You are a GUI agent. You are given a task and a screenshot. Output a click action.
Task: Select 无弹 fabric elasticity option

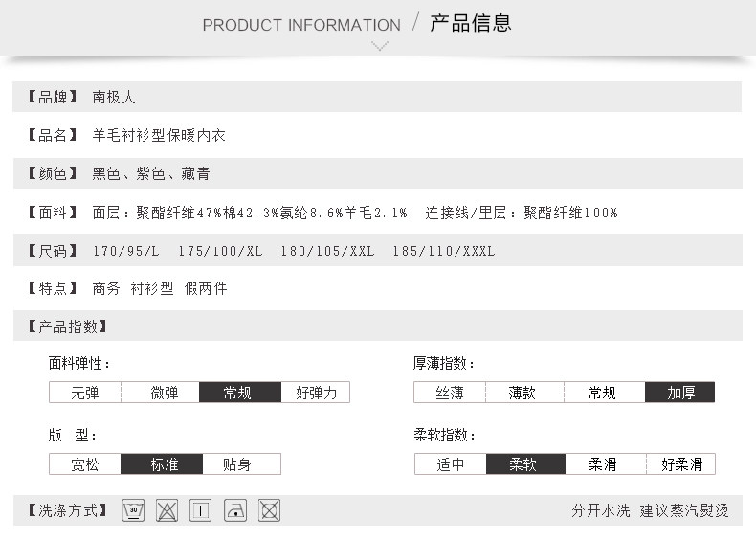(85, 393)
